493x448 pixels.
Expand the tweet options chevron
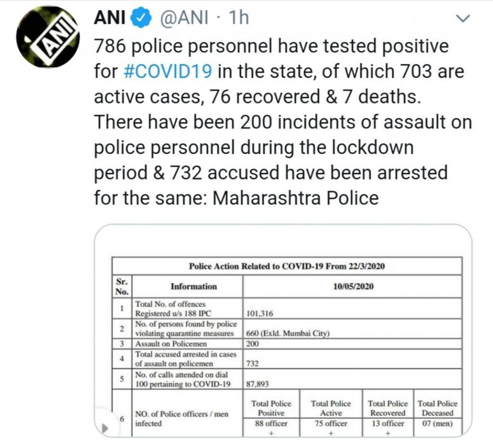[x=463, y=19]
